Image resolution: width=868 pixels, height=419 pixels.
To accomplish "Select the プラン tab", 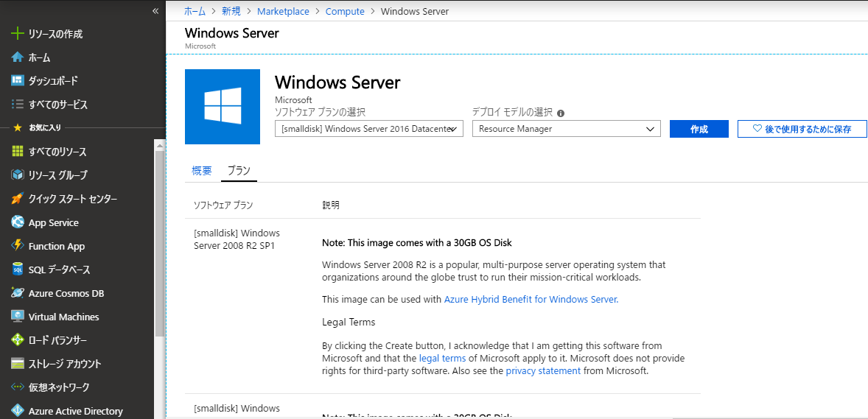I will point(239,171).
